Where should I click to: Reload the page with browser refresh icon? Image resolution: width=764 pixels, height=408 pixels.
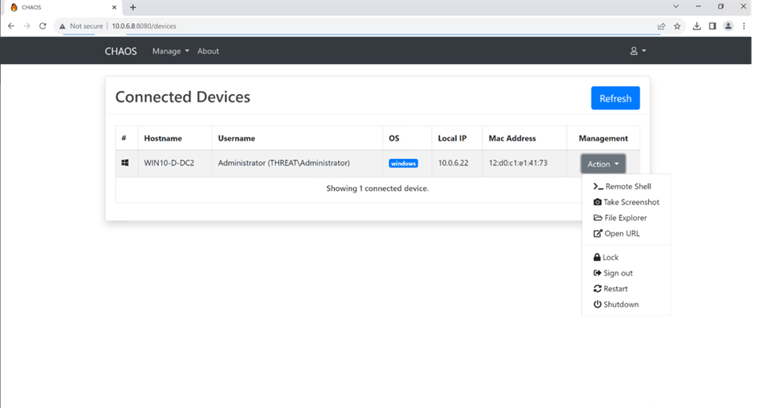click(43, 26)
